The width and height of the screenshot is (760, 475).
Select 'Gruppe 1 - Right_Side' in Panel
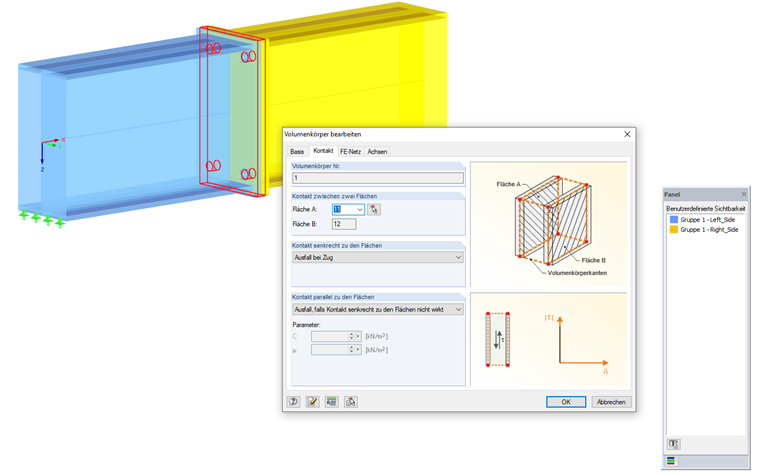click(x=709, y=229)
